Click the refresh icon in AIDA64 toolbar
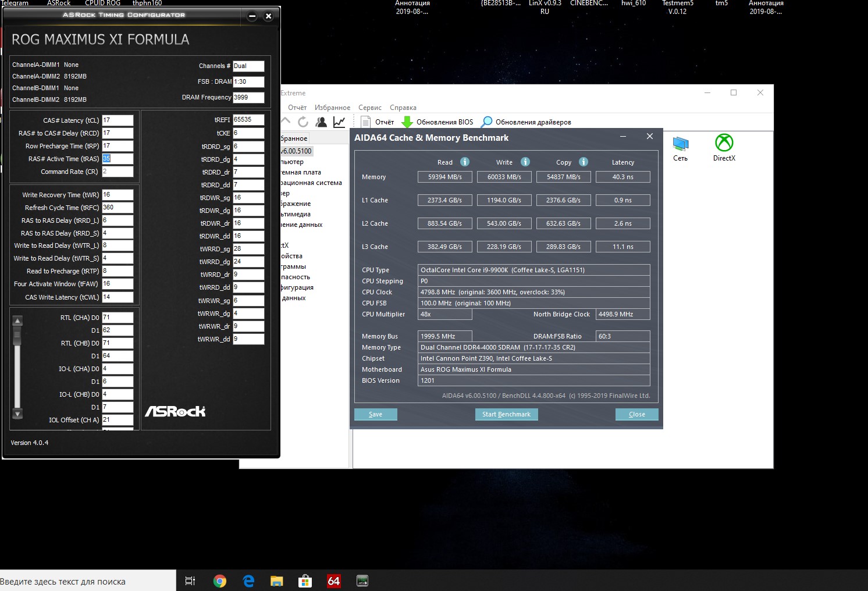This screenshot has height=591, width=868. [x=303, y=122]
